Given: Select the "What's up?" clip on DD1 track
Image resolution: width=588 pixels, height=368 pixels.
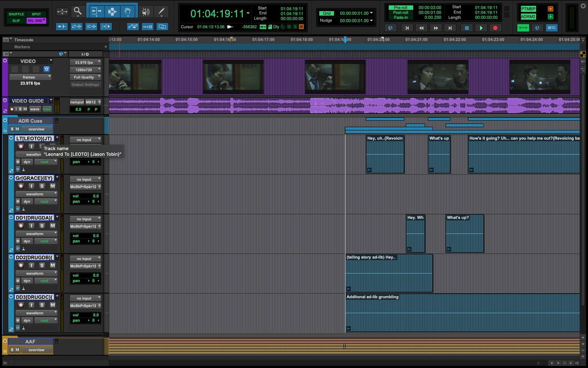Looking at the screenshot, I should 465,233.
